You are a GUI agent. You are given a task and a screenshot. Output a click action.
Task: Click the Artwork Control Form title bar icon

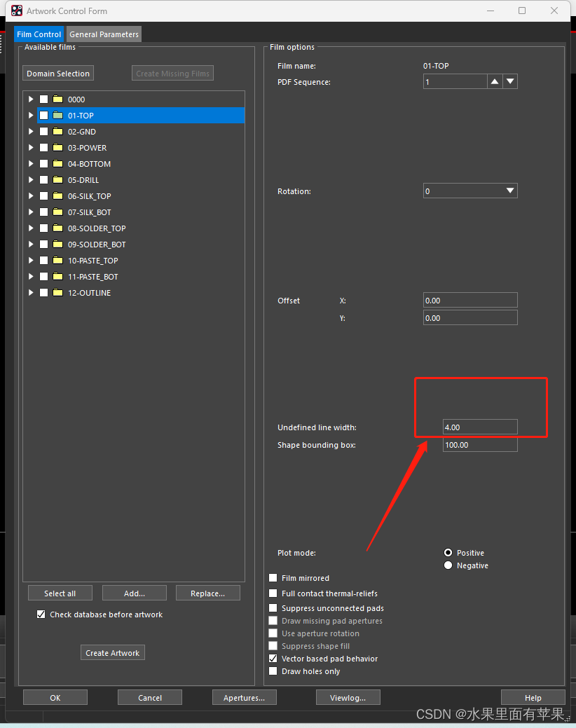(x=17, y=11)
